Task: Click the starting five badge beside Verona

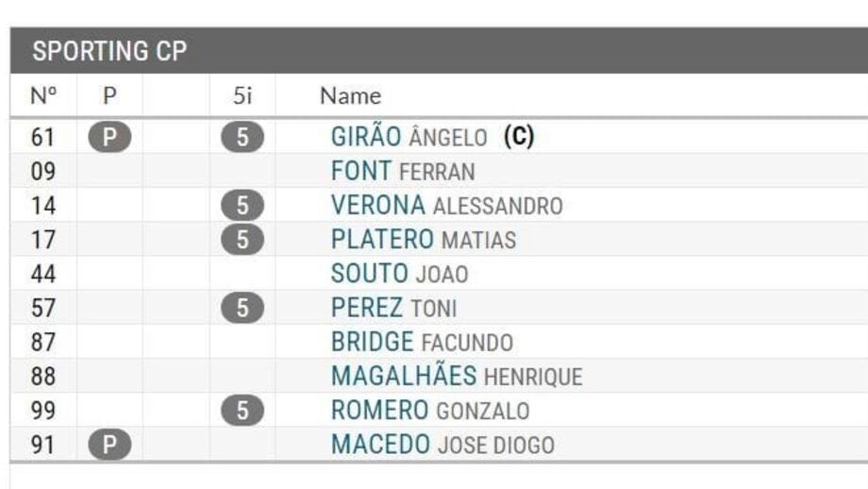Action: coord(242,206)
